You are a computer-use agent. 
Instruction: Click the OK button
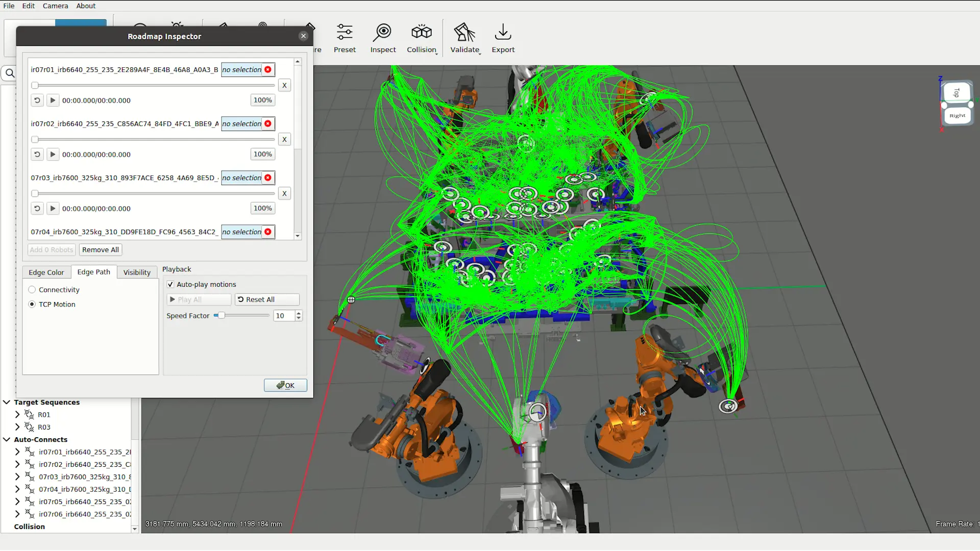[x=285, y=386]
